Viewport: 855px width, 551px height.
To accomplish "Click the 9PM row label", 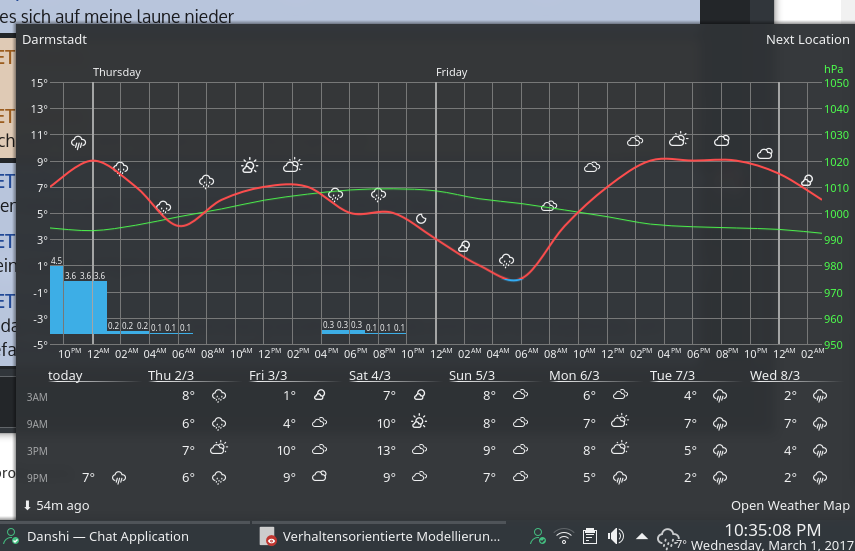I will click(37, 478).
